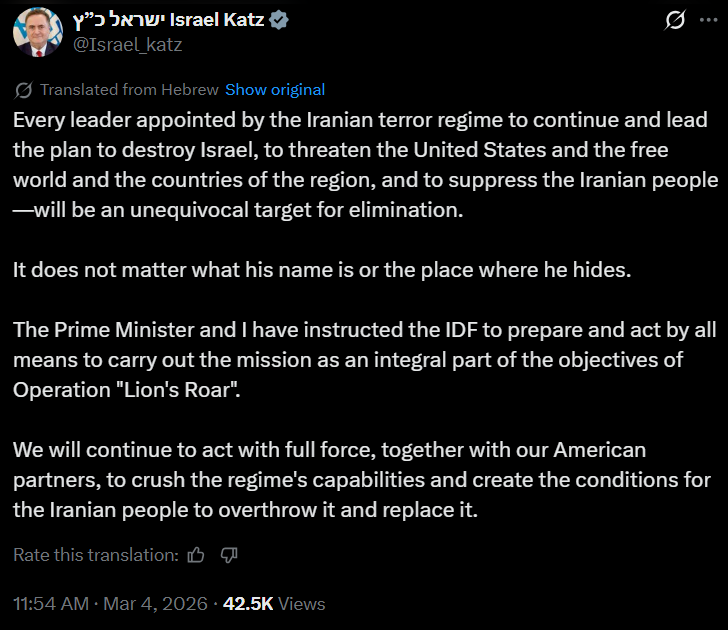This screenshot has width=728, height=630.
Task: Rate the translation with thumbs down
Action: click(228, 554)
